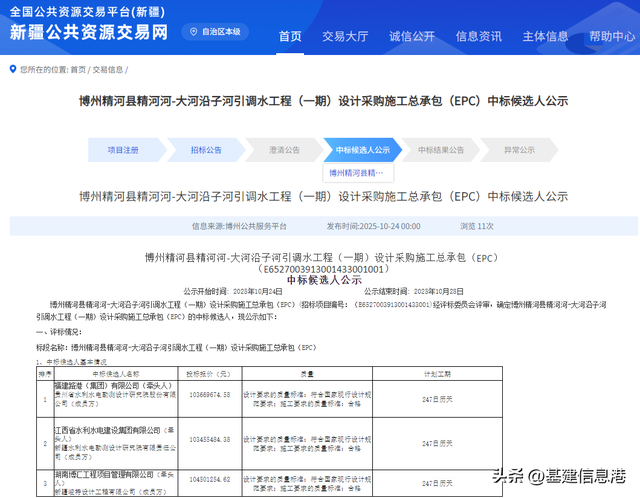Click 中标候选人名称 column header

pyautogui.click(x=116, y=374)
